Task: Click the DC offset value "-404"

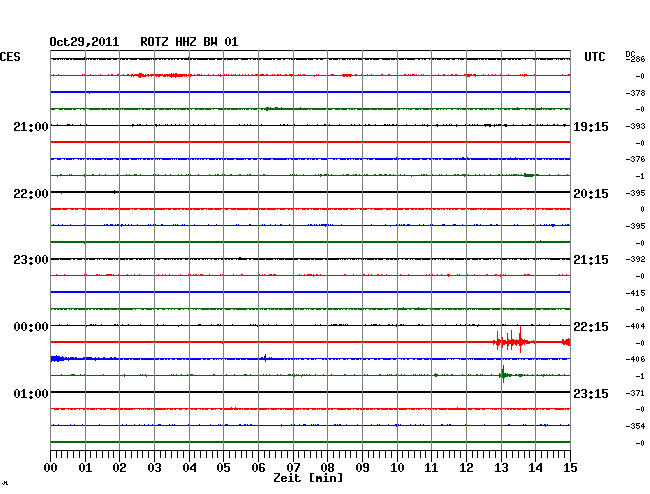Action: pyautogui.click(x=636, y=326)
